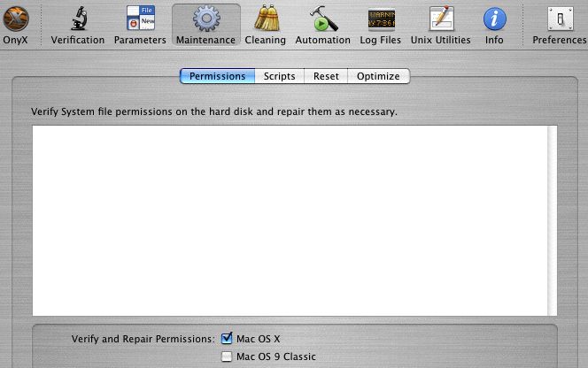This screenshot has height=368, width=588.
Task: Click inside the permissions output text area
Action: [x=290, y=220]
